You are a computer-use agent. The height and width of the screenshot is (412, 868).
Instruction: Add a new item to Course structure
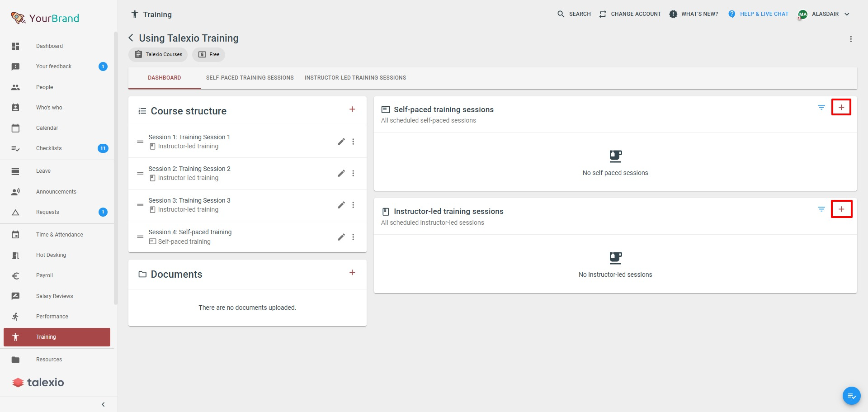coord(352,109)
